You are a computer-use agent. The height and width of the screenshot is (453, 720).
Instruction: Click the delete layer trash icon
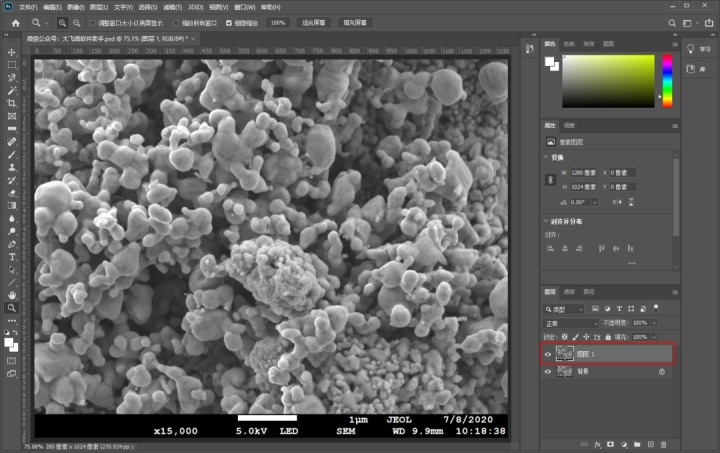663,444
